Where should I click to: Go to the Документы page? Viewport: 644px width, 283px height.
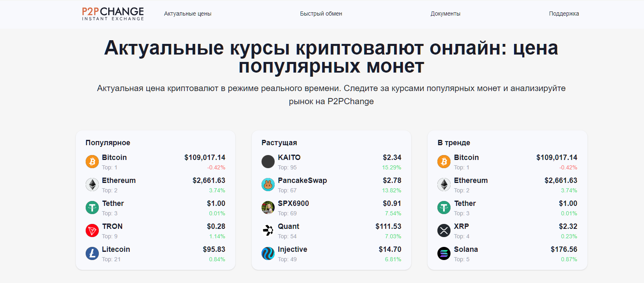tap(446, 14)
